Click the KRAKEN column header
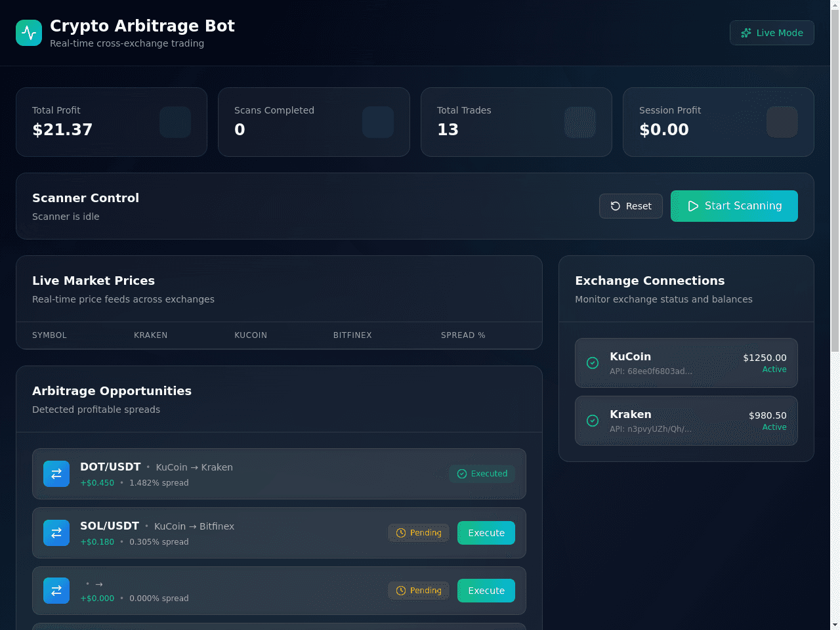This screenshot has width=840, height=630. [x=151, y=335]
